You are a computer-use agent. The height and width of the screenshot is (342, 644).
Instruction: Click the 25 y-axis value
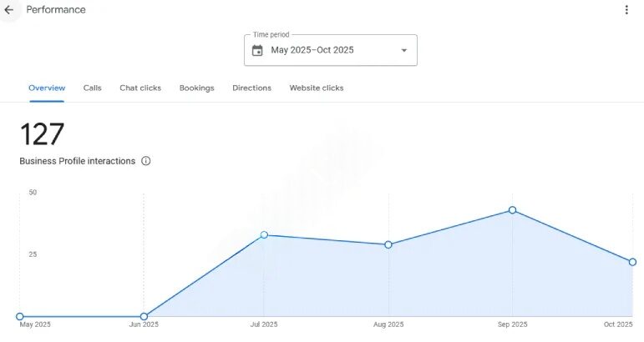coord(33,254)
